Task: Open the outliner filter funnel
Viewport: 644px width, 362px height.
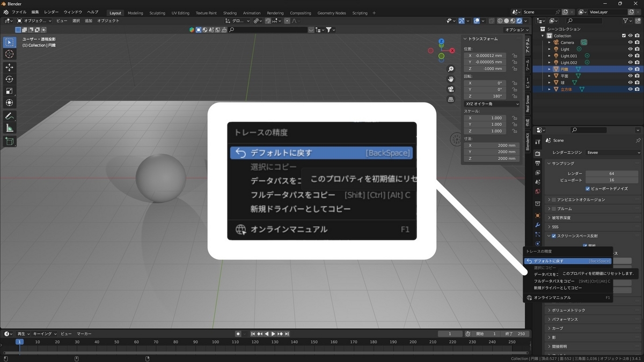Action: click(626, 20)
